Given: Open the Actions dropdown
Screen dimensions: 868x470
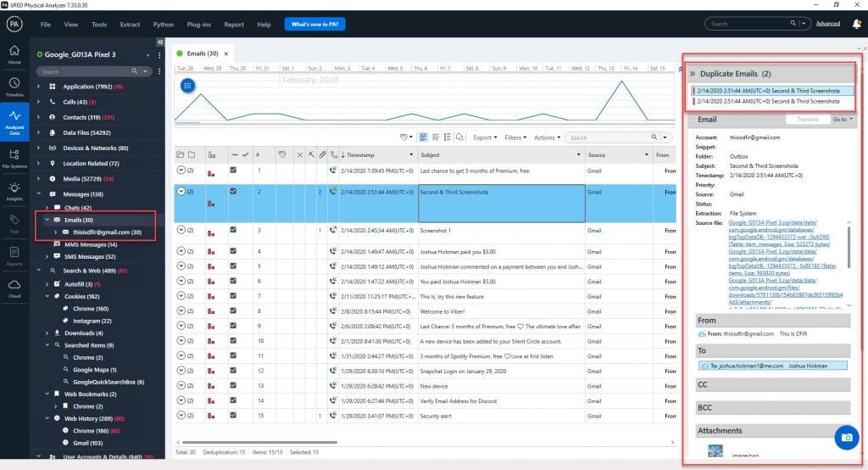Looking at the screenshot, I should coord(547,137).
